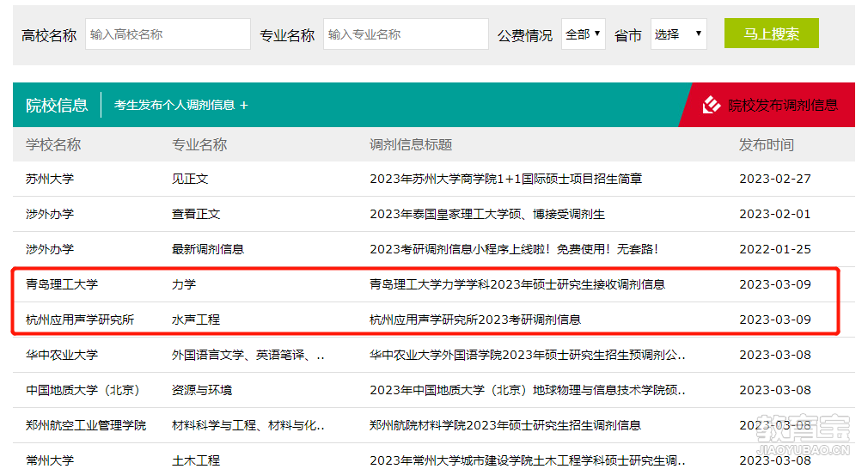Screen dimensions: 868x475
Task: Click school name 华中农业大学
Action: [x=61, y=355]
